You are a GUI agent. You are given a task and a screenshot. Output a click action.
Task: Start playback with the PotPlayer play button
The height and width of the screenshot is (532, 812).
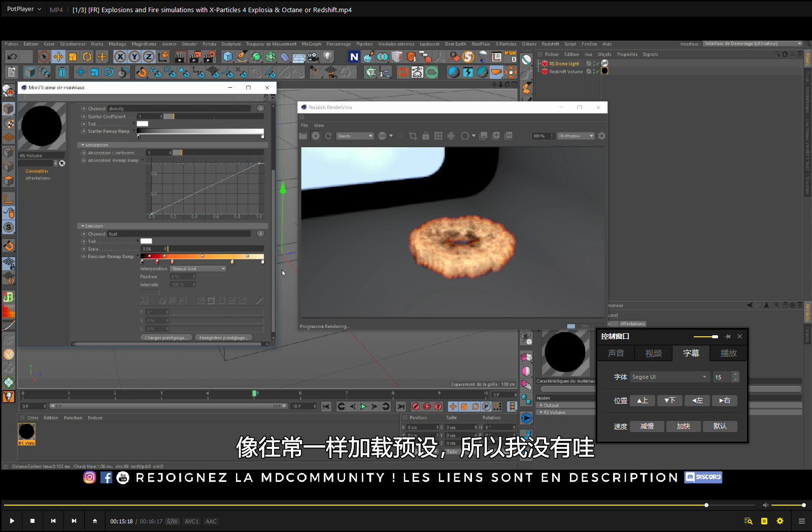(x=12, y=521)
